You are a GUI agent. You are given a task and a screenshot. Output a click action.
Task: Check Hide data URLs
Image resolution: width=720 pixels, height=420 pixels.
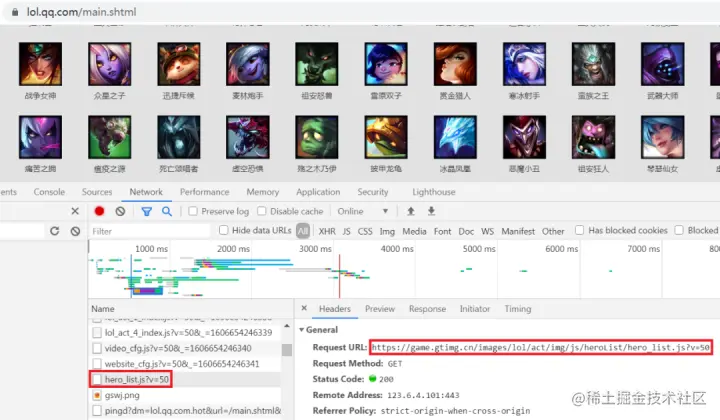224,230
